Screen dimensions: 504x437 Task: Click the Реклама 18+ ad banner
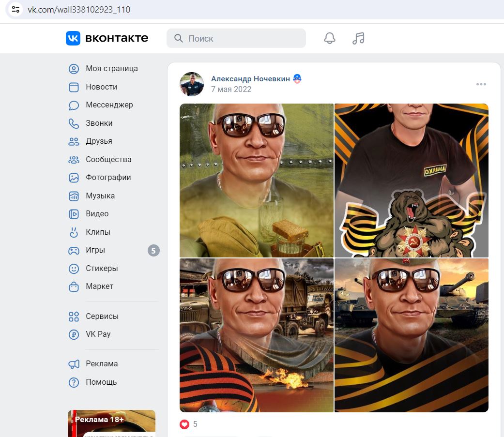(x=111, y=423)
